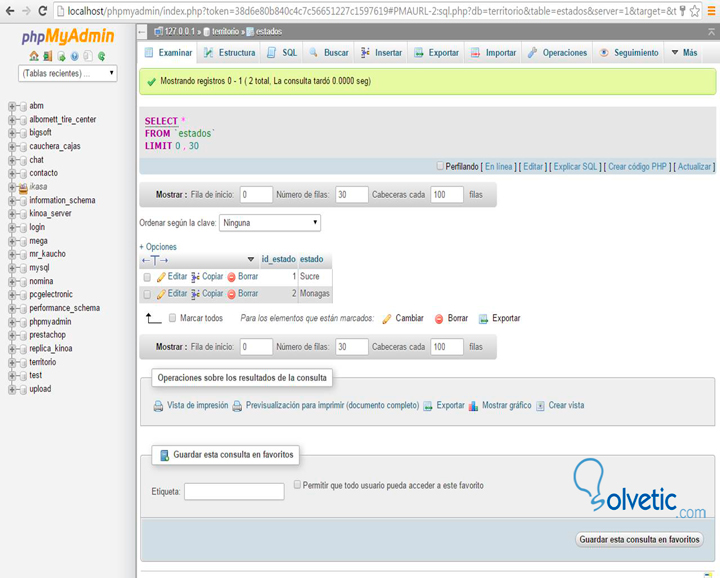720x578 pixels.
Task: Click the Crear código PHP link
Action: [637, 167]
